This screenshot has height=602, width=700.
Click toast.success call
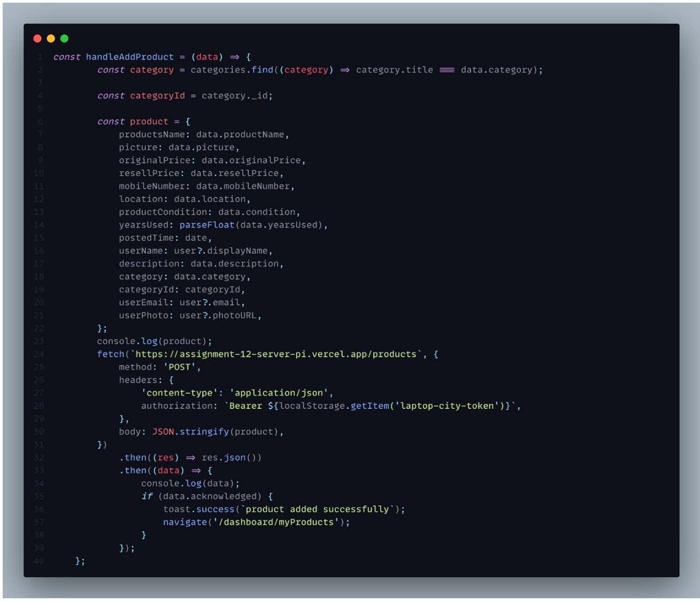coord(199,509)
